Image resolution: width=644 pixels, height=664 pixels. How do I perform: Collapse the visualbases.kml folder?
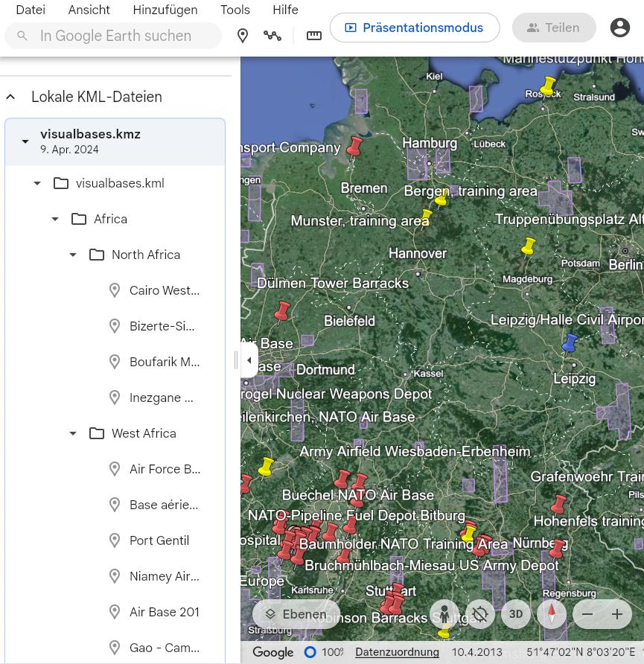37,183
